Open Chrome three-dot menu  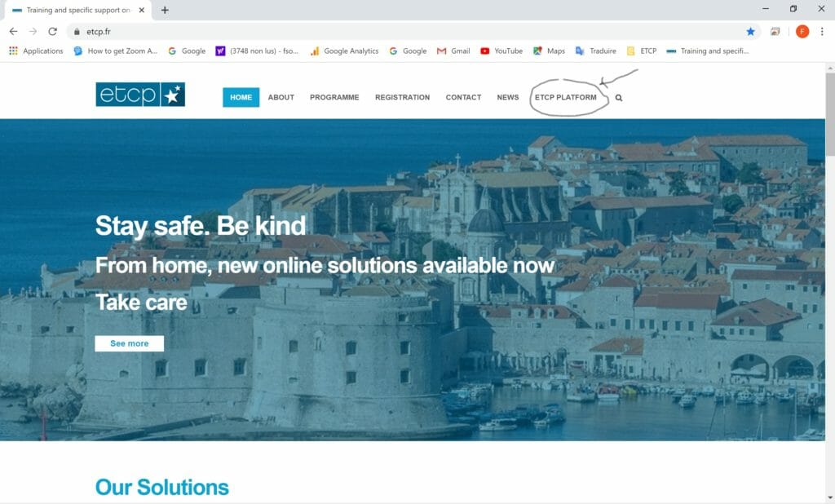point(822,32)
